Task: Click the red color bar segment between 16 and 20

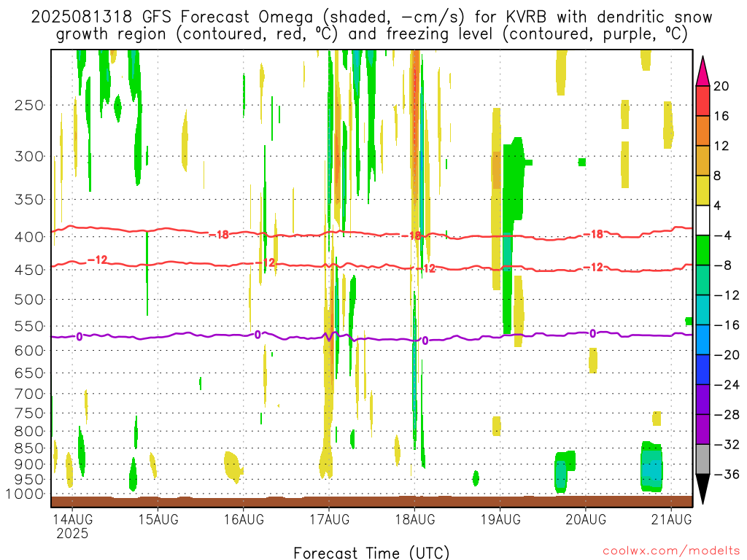Action: (x=703, y=101)
